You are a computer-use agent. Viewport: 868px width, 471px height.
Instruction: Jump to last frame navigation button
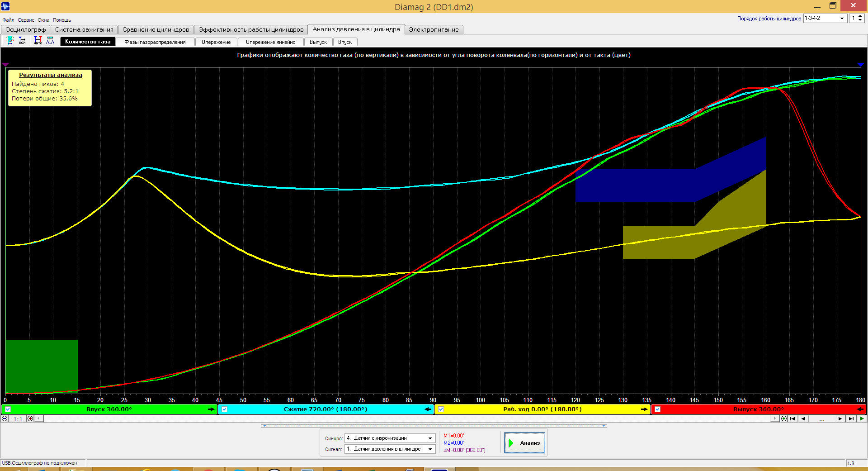[851, 419]
